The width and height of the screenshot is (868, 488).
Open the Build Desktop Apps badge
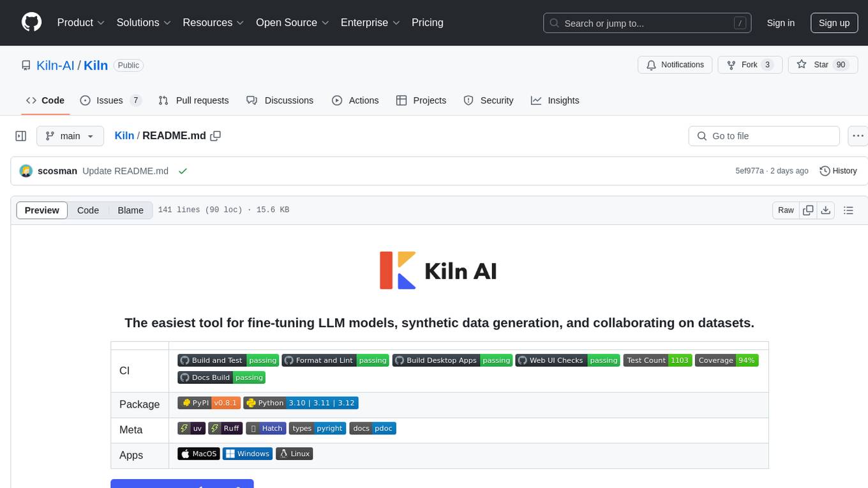[x=453, y=360]
